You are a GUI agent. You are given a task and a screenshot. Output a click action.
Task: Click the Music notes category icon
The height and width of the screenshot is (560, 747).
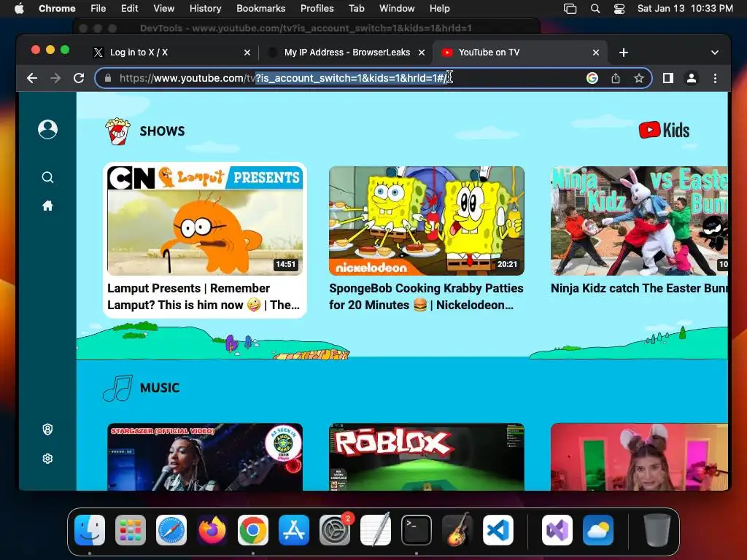click(117, 388)
